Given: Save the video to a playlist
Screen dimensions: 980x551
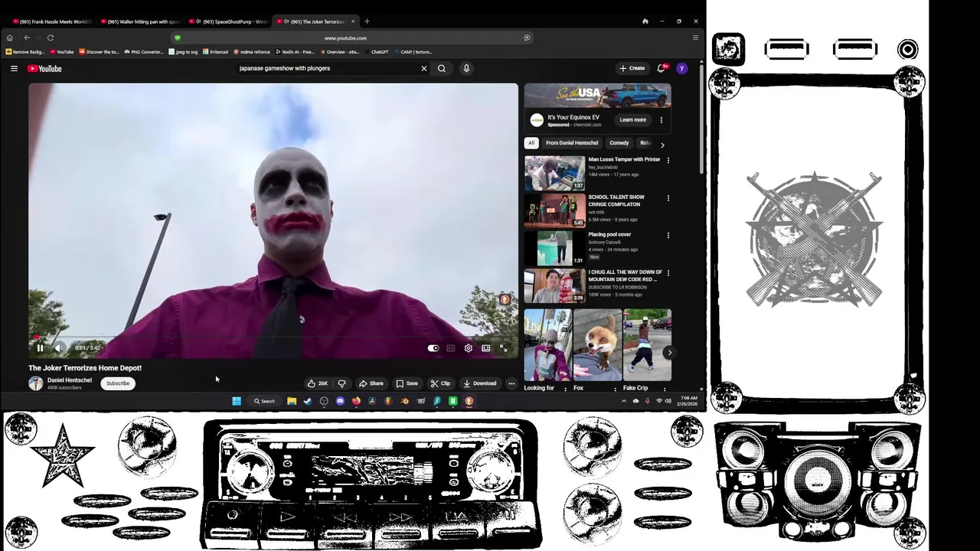Looking at the screenshot, I should click(x=407, y=383).
